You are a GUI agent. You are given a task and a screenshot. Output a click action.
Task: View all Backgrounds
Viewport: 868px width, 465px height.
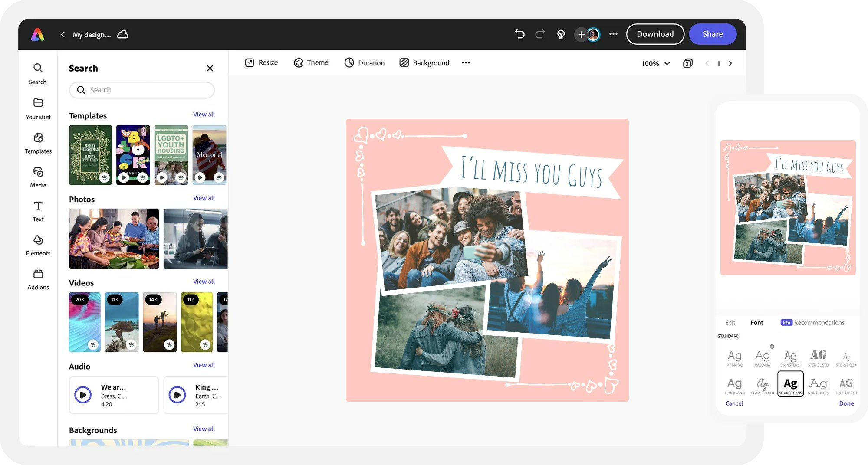click(x=204, y=429)
